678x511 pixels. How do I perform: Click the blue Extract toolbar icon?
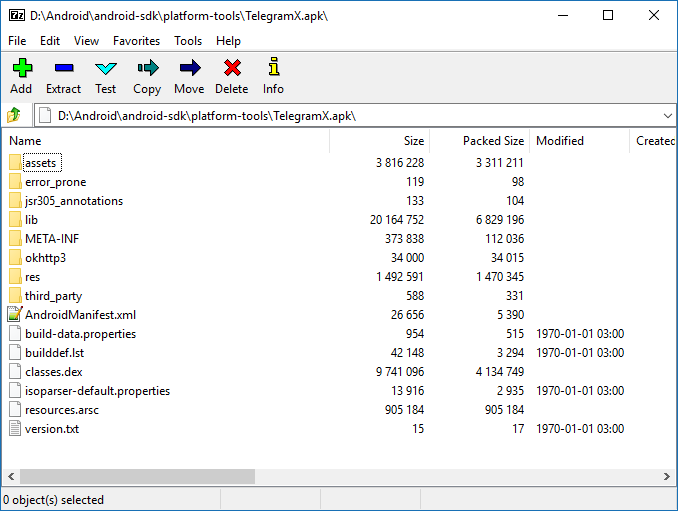[64, 68]
